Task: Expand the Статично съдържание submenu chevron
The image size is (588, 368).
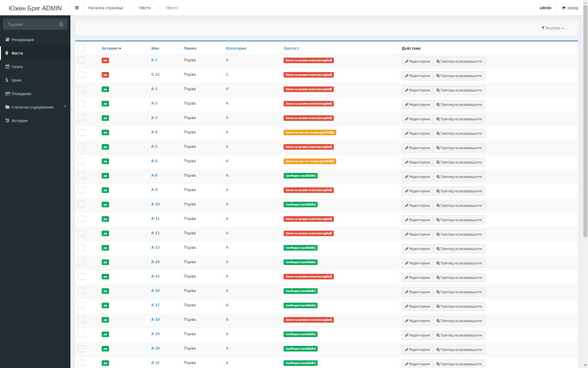Action: pyautogui.click(x=65, y=106)
